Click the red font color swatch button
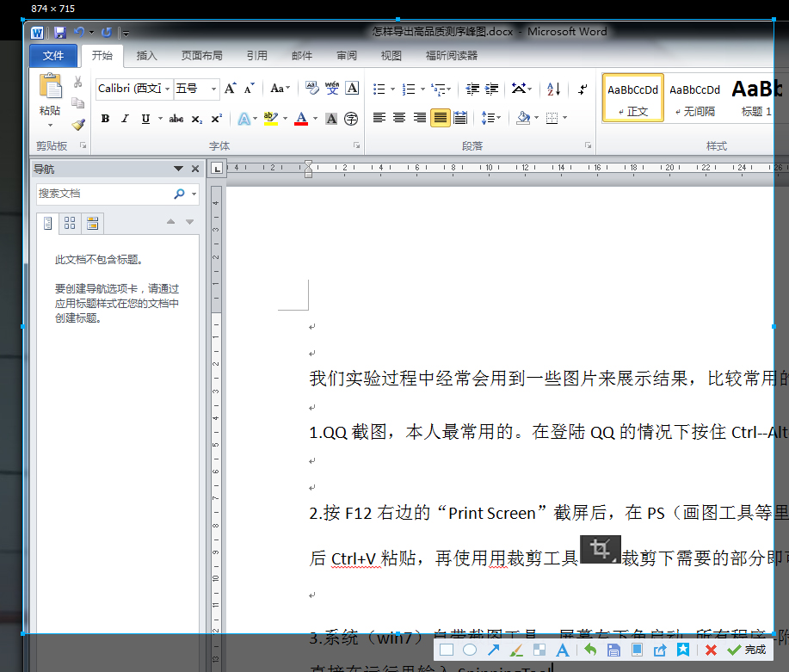The width and height of the screenshot is (789, 672). [301, 119]
